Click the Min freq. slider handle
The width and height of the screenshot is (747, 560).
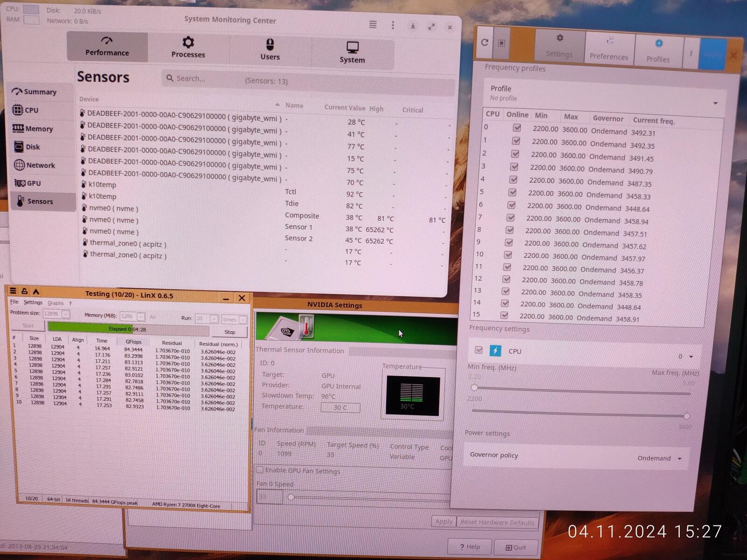(474, 388)
